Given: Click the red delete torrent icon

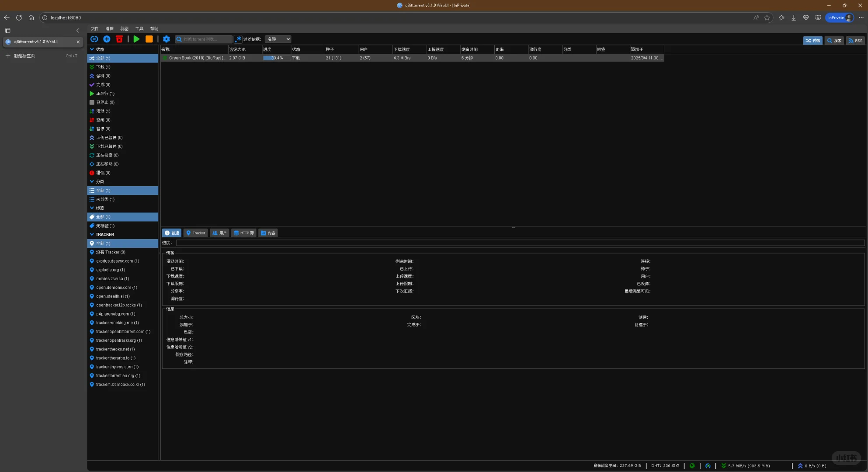Looking at the screenshot, I should pyautogui.click(x=119, y=39).
